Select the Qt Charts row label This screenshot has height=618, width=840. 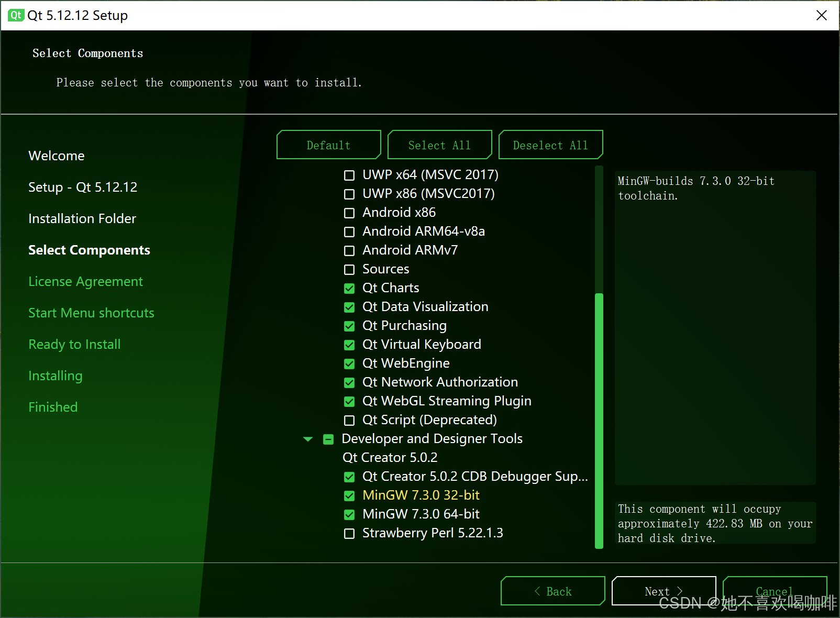point(391,288)
